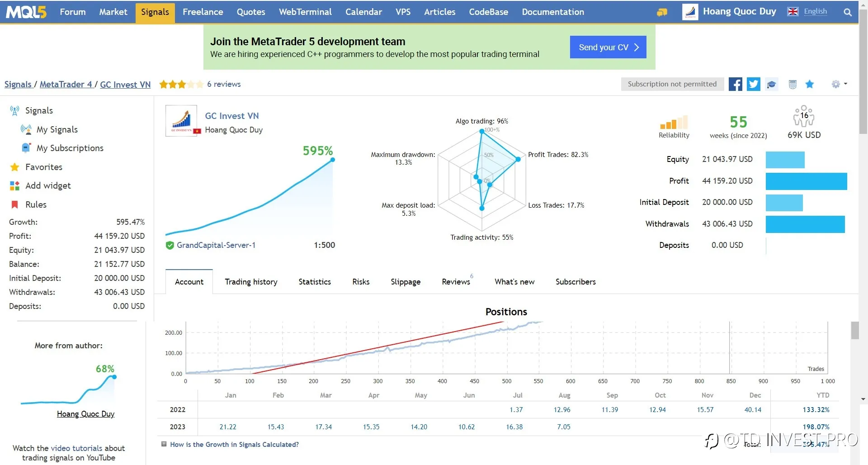Switch to the Trading history tab
The width and height of the screenshot is (868, 465).
[x=251, y=282]
